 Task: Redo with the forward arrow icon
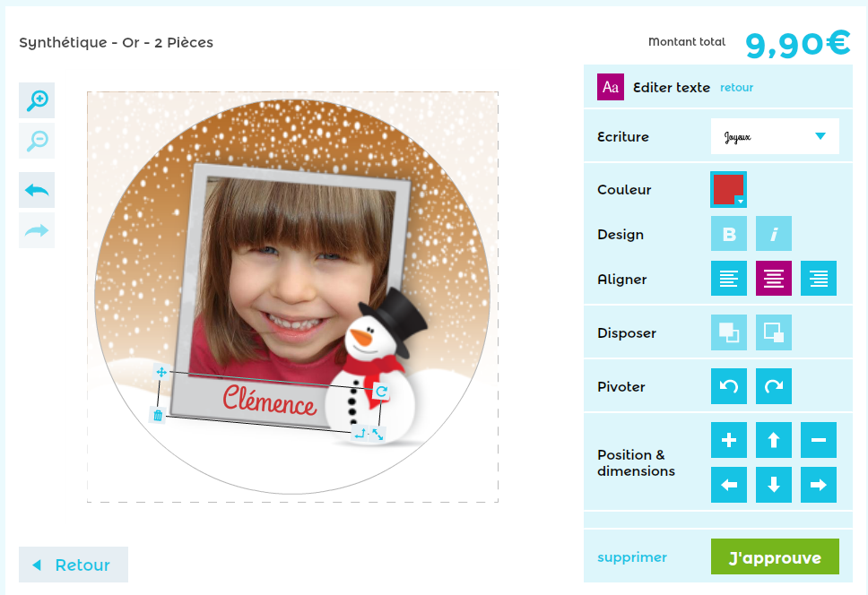tap(37, 230)
